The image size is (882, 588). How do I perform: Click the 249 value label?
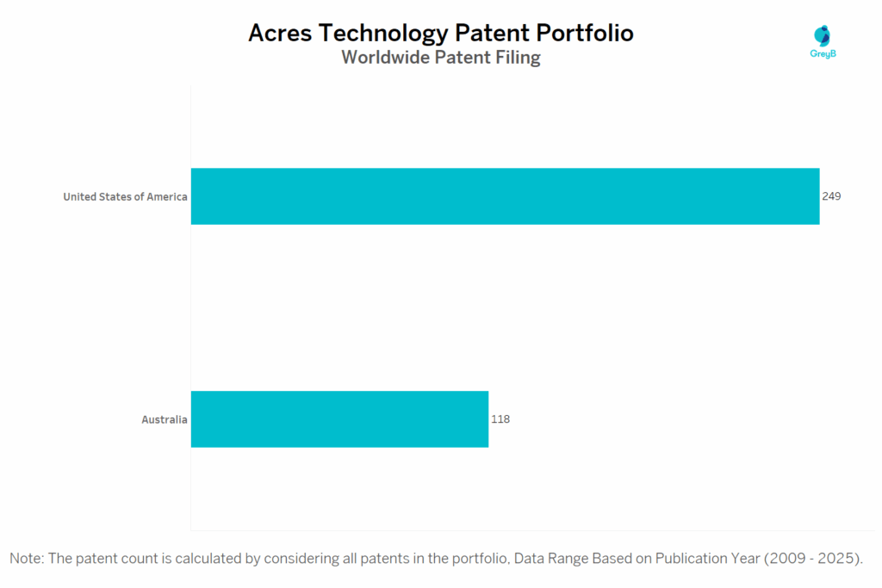coord(831,196)
